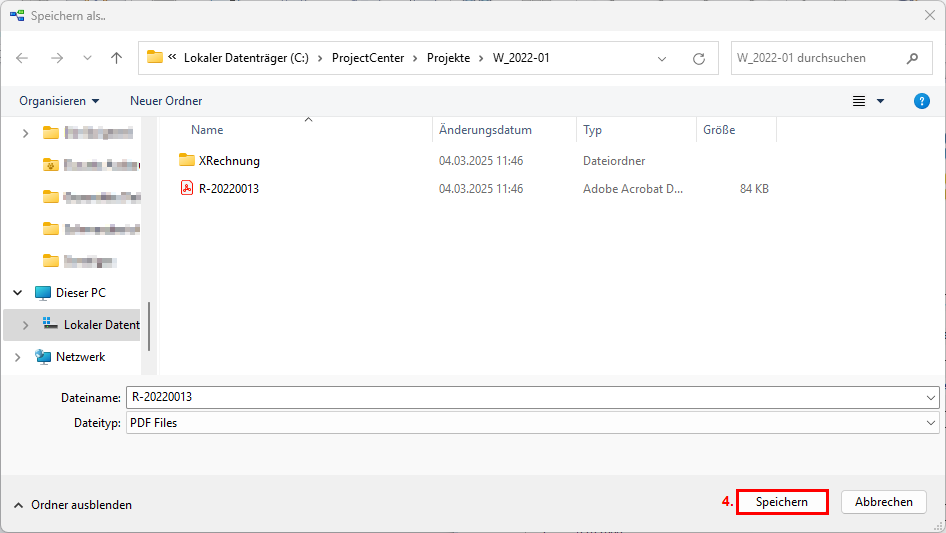Sort by the Änderungsdatum column header
Viewport: 946px width, 533px height.
485,130
